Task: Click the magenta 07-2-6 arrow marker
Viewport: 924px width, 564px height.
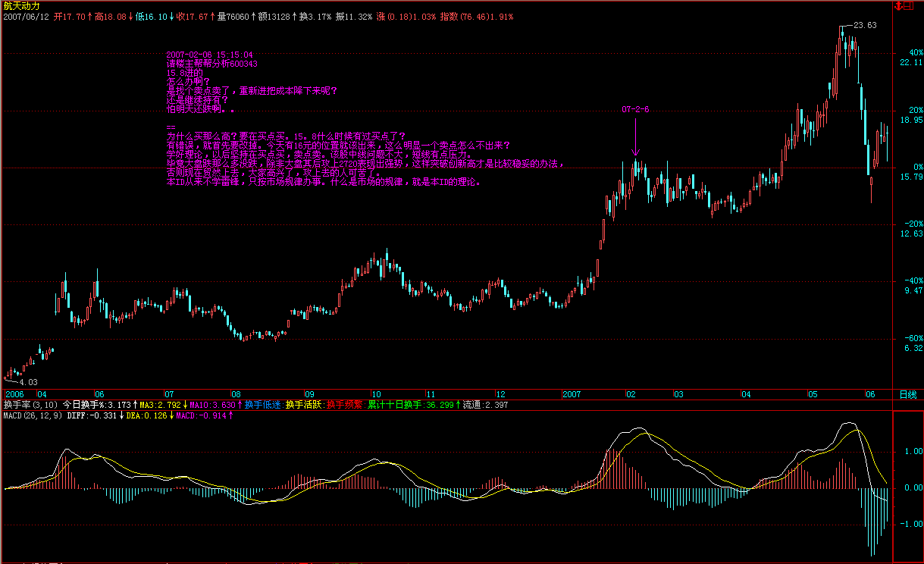Action: click(x=635, y=136)
